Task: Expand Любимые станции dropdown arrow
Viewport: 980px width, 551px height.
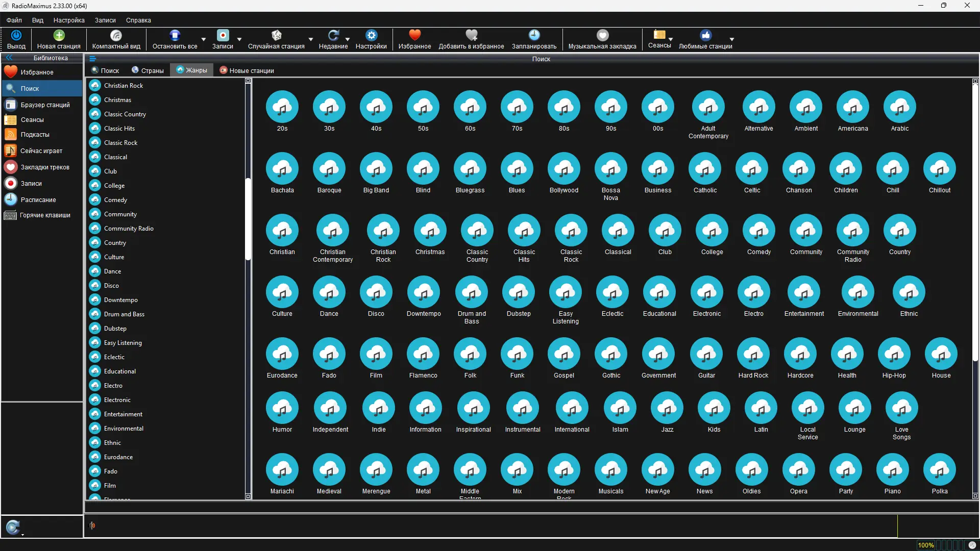Action: click(x=731, y=39)
